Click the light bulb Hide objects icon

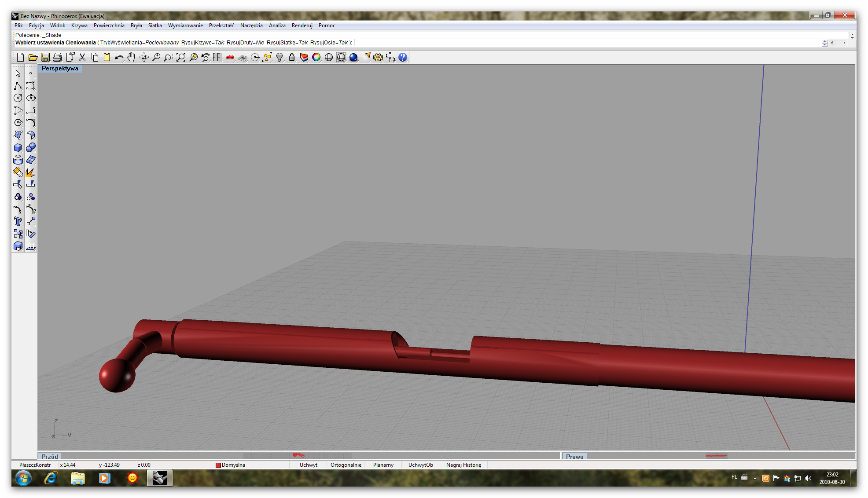pos(280,57)
